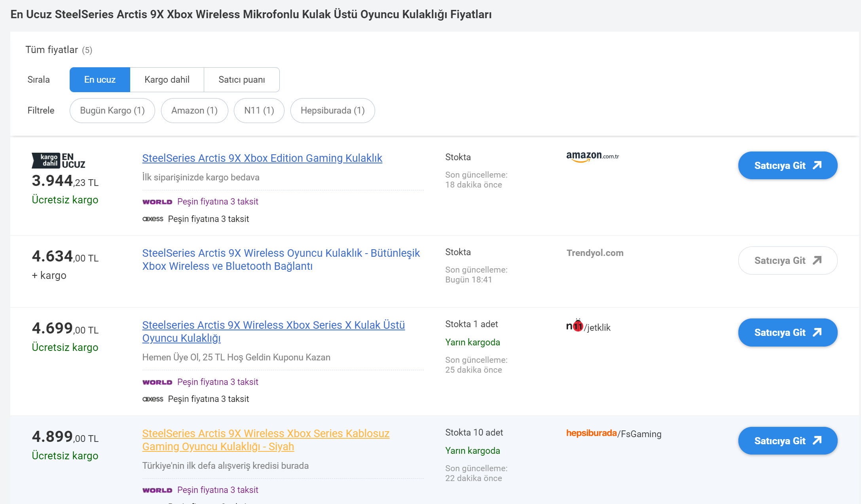Filter by N11 (1)
The image size is (861, 504).
pyautogui.click(x=259, y=110)
